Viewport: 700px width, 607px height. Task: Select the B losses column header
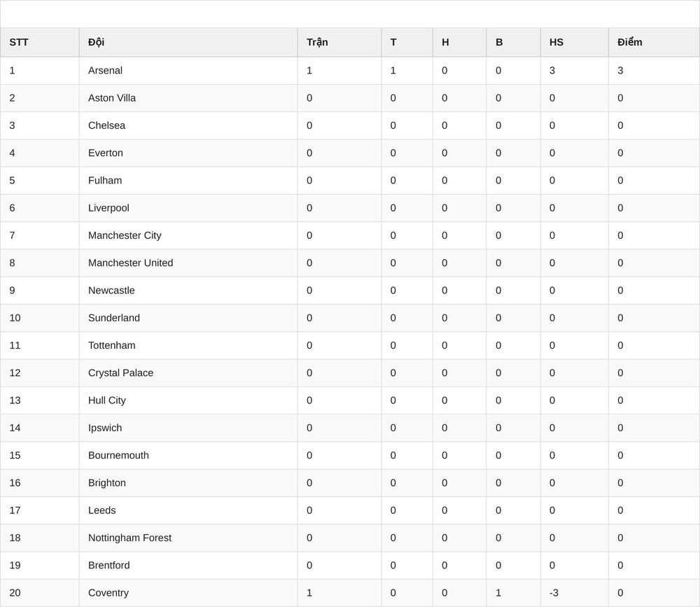[513, 43]
